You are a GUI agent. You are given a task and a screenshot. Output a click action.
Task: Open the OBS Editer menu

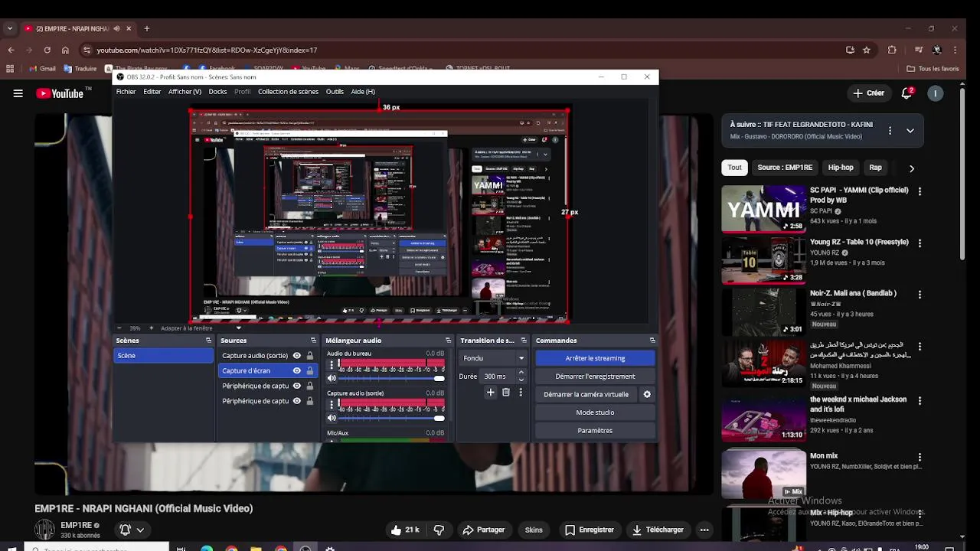point(152,92)
